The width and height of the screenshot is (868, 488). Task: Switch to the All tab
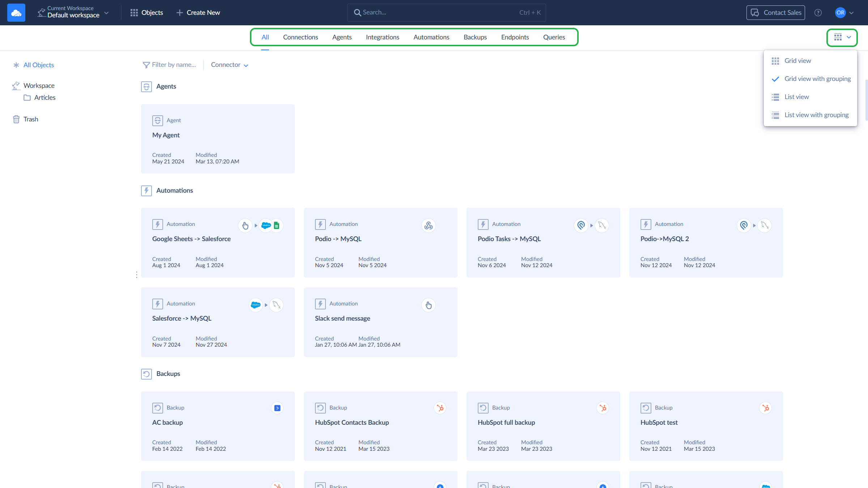click(265, 37)
